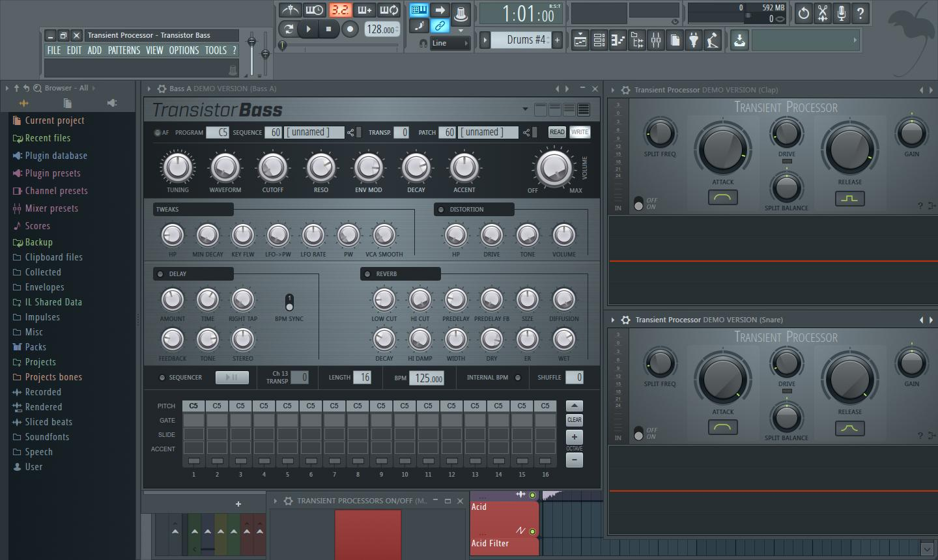Toggle the metronome icon

pyautogui.click(x=290, y=10)
